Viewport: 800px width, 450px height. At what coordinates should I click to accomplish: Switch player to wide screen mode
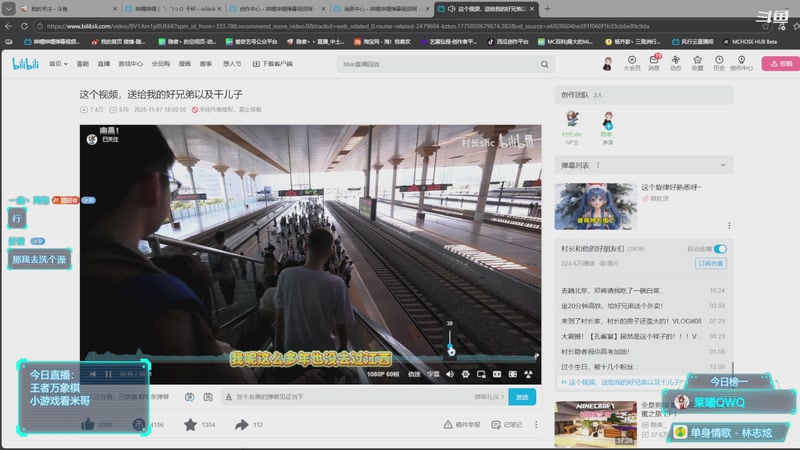click(497, 374)
